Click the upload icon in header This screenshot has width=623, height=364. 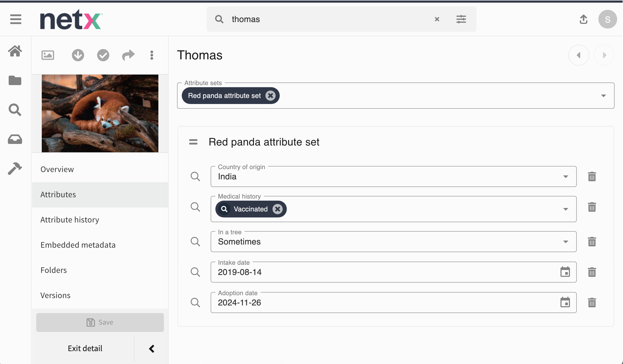583,19
